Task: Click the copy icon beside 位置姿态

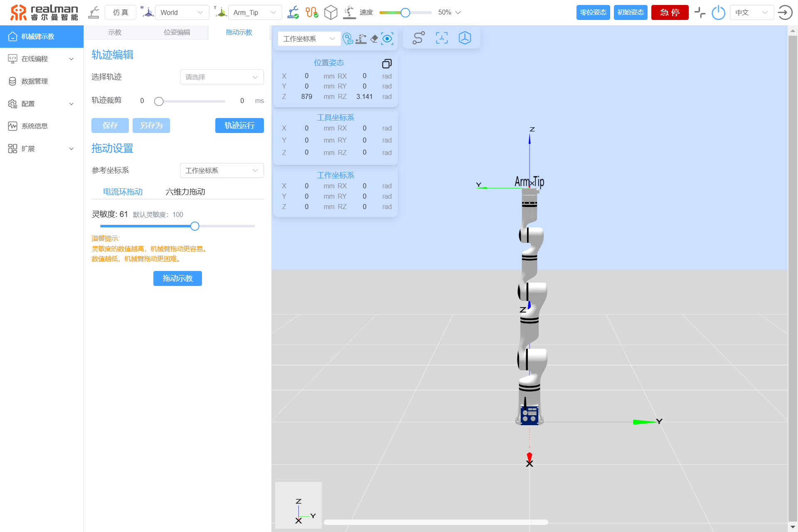Action: [387, 64]
